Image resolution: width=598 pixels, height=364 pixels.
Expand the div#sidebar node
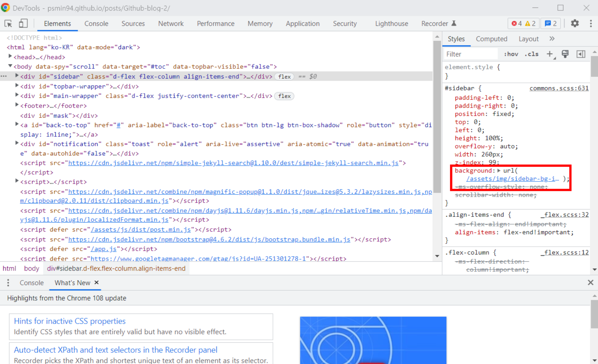tap(17, 76)
